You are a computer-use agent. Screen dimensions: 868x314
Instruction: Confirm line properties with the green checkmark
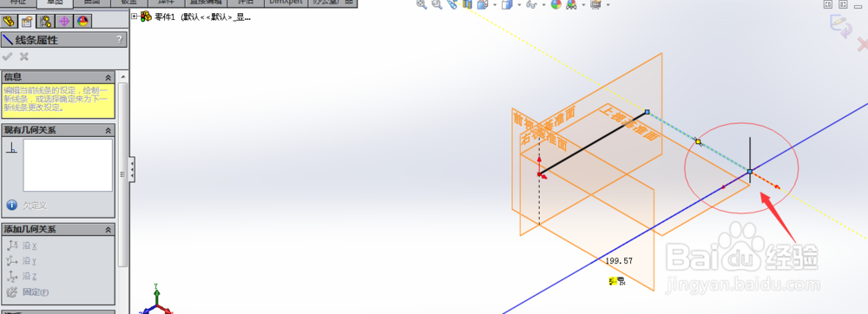(8, 56)
